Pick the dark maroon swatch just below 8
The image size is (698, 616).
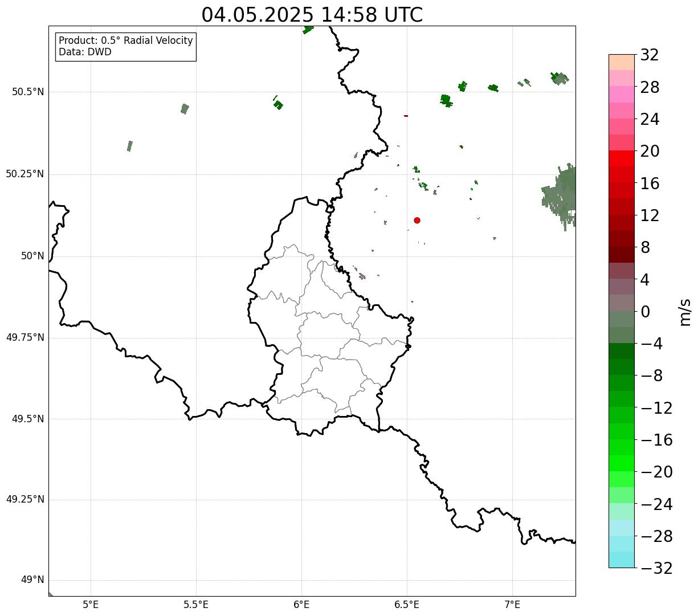tap(622, 255)
